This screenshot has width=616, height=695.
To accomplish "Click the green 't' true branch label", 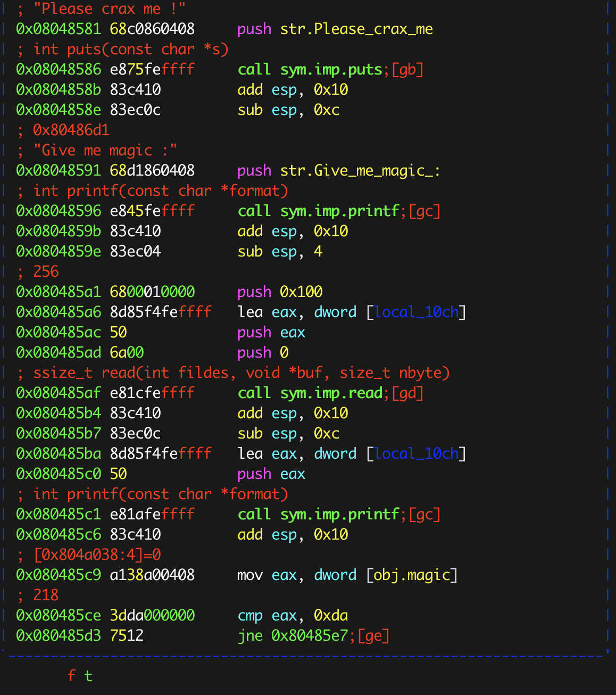I will point(88,676).
